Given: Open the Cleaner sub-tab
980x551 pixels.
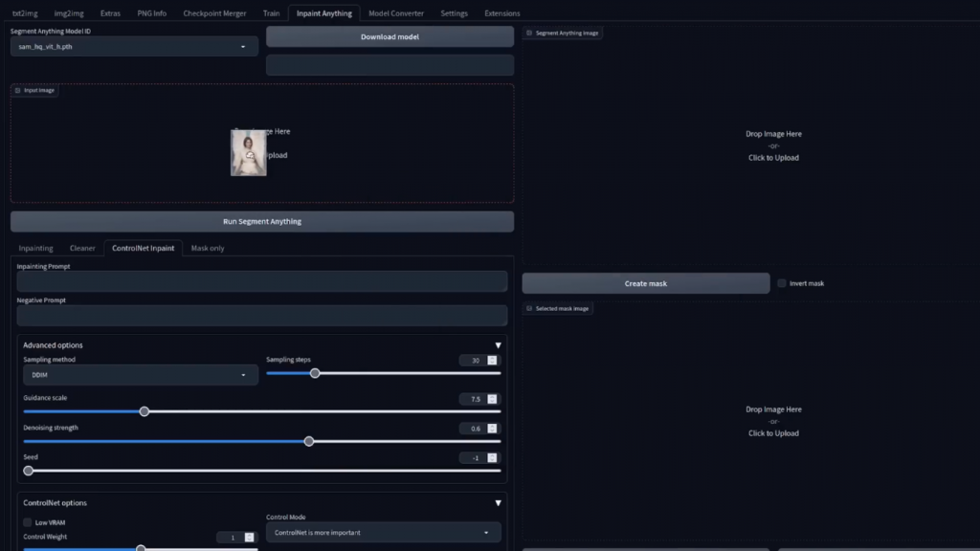Looking at the screenshot, I should click(82, 248).
